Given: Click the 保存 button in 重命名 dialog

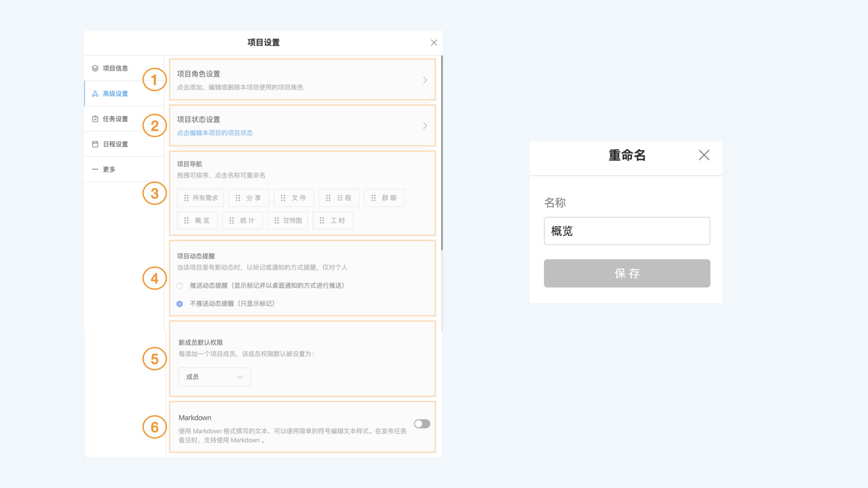Looking at the screenshot, I should point(627,273).
